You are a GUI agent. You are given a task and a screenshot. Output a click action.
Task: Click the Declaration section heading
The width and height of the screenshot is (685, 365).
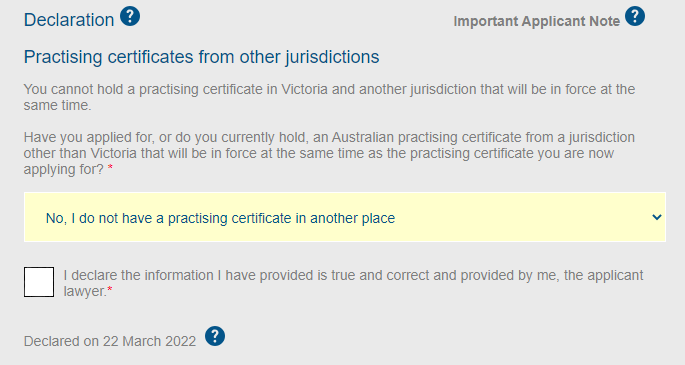[x=69, y=20]
